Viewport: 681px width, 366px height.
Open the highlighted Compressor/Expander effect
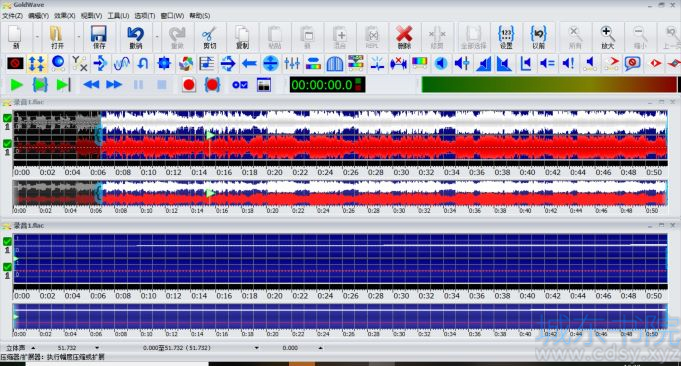pyautogui.click(x=37, y=64)
